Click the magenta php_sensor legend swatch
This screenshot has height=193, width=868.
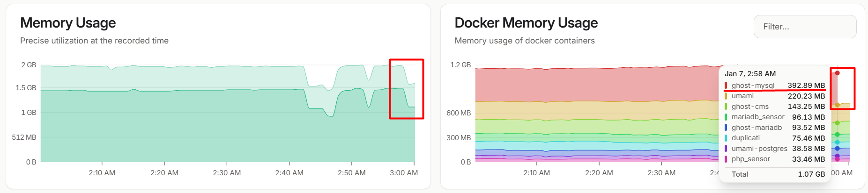726,159
